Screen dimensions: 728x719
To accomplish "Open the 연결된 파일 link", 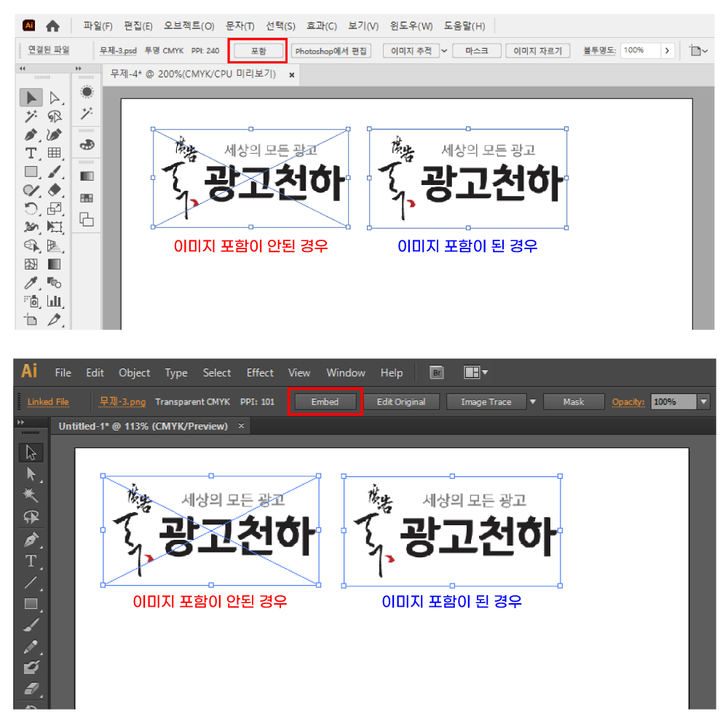I will 49,50.
